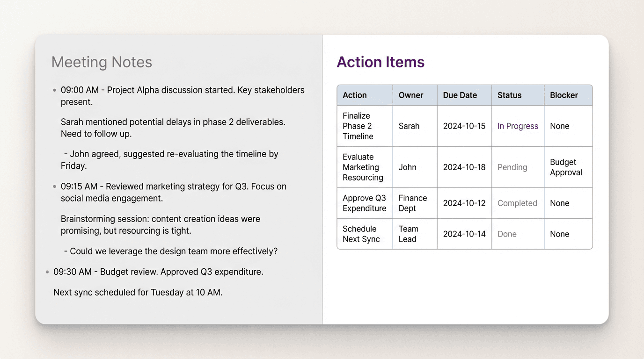The image size is (644, 359).
Task: Click the Done status of Schedule Next Sync
Action: coord(507,234)
